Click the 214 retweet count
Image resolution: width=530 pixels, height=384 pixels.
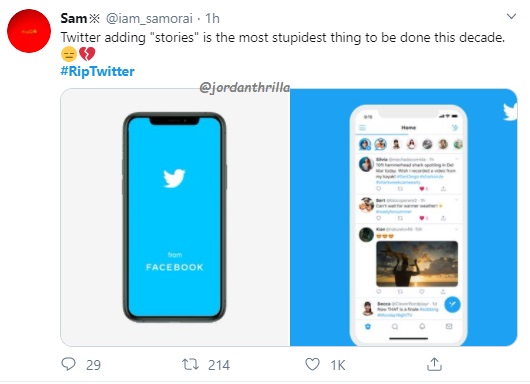(219, 365)
